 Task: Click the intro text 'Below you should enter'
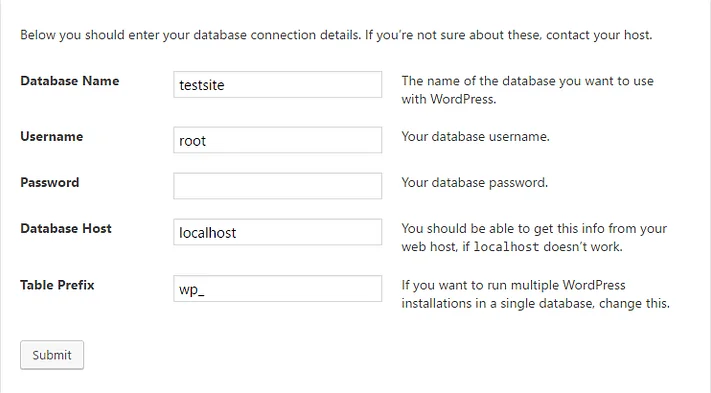click(336, 35)
